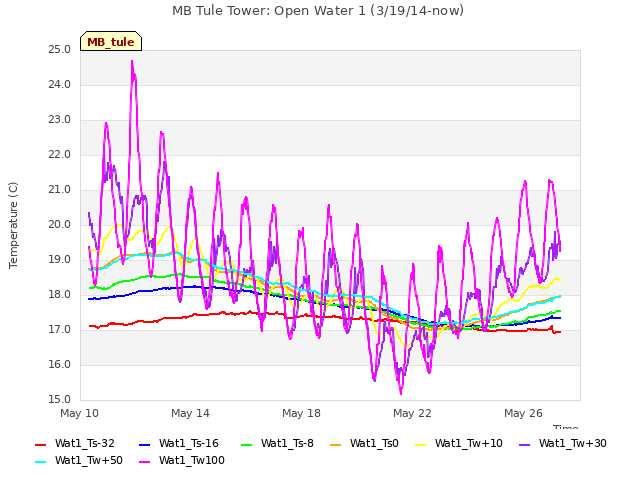The width and height of the screenshot is (640, 480).
Task: Toggle the Wat1_Ts-32 legend entry
Action: (75, 443)
